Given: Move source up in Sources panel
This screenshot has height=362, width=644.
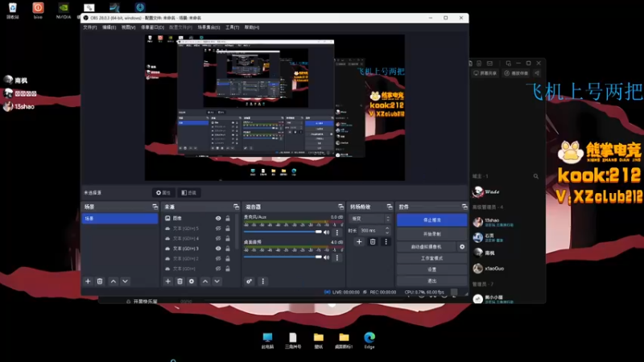Looking at the screenshot, I should [x=205, y=281].
